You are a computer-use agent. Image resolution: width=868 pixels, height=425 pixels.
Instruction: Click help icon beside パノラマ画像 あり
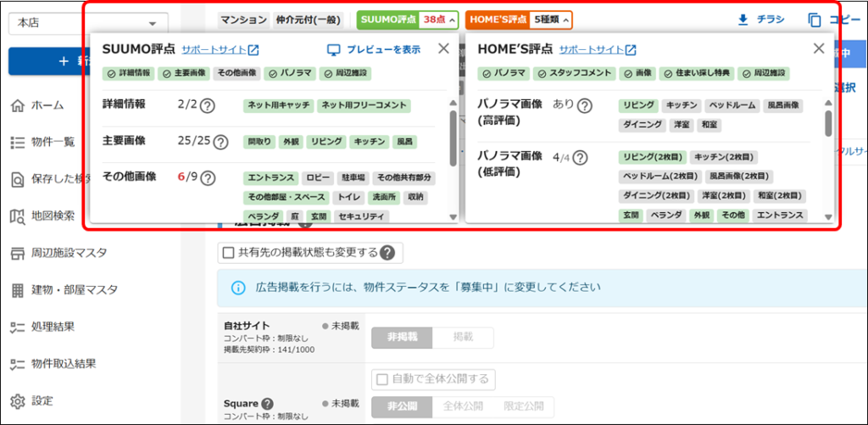click(x=584, y=106)
